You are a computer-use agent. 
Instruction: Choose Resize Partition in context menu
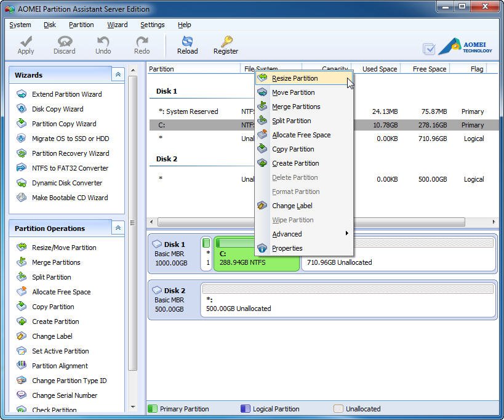[295, 78]
